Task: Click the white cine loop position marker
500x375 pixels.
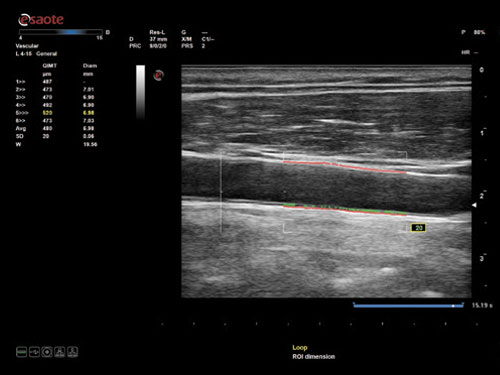Action: point(453,306)
